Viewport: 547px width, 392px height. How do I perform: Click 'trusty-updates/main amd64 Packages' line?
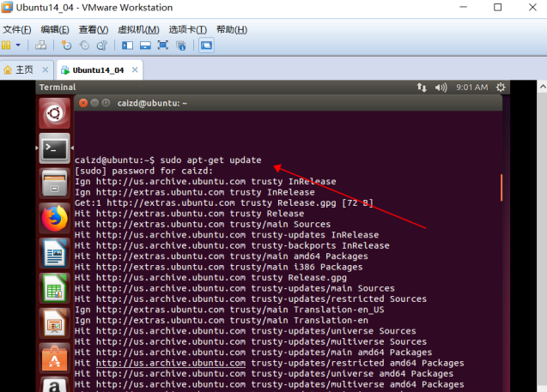[253, 353]
